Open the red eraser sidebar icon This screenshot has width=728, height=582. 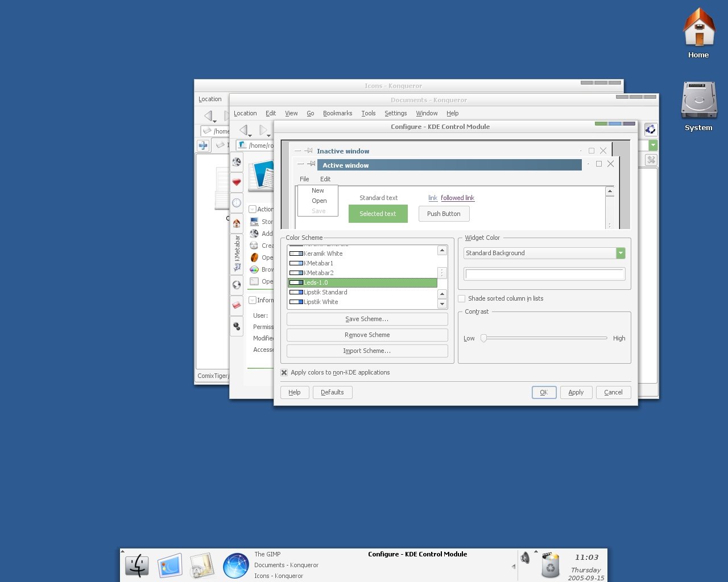coord(237,305)
